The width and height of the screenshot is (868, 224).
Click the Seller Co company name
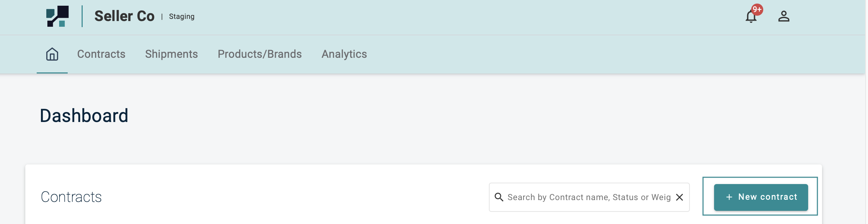click(x=124, y=16)
